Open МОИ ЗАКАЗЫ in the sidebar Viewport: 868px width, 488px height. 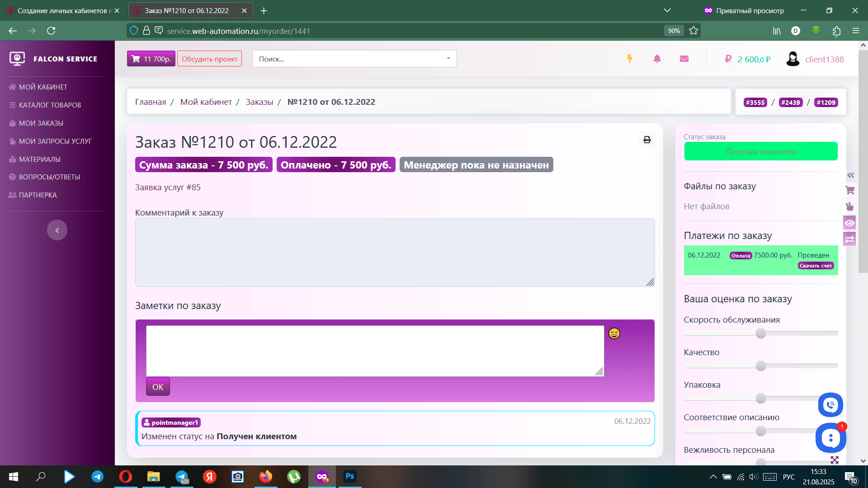(x=41, y=123)
